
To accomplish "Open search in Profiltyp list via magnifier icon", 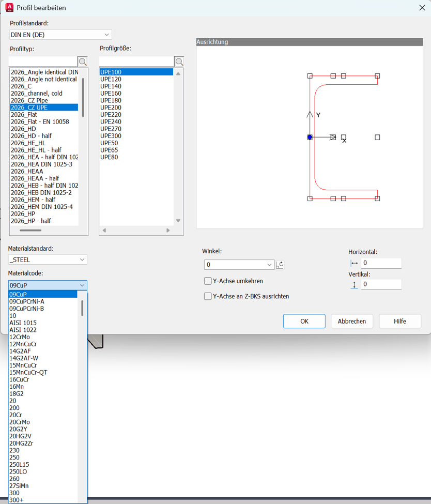I will click(x=83, y=61).
